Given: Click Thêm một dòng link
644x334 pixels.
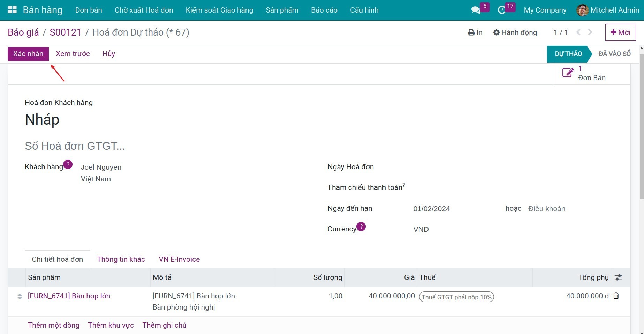Looking at the screenshot, I should click(54, 325).
